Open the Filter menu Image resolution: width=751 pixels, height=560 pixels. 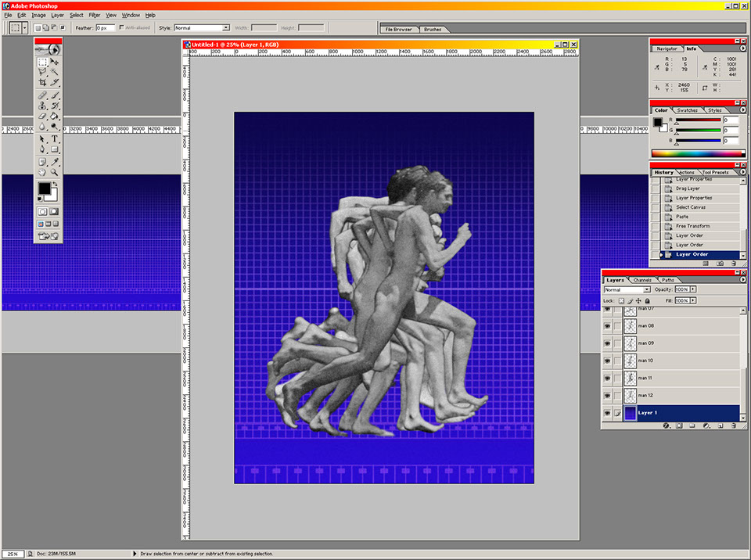95,15
